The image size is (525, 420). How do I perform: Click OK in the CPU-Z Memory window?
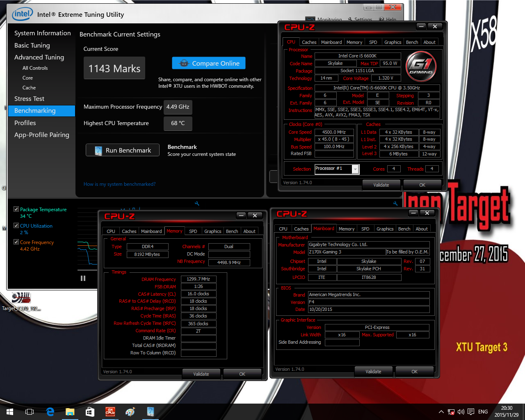pos(242,374)
